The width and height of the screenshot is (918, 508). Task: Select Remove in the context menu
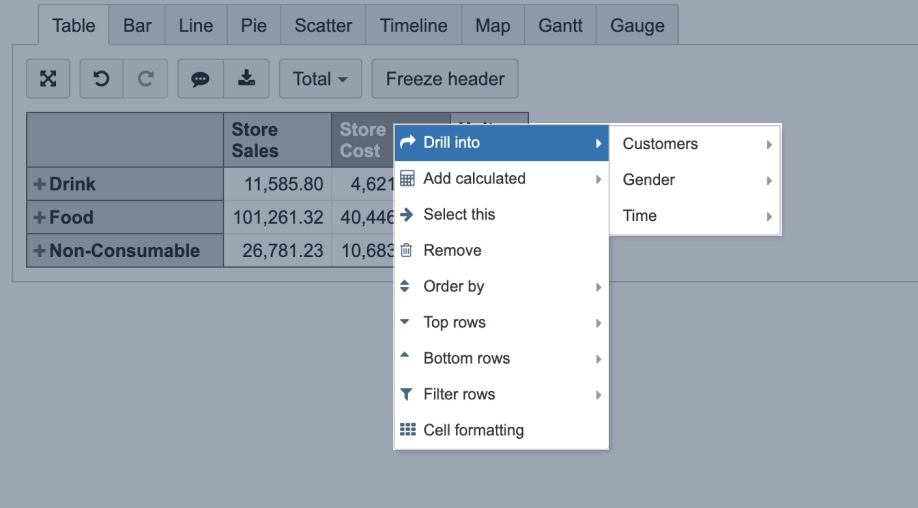click(x=452, y=251)
